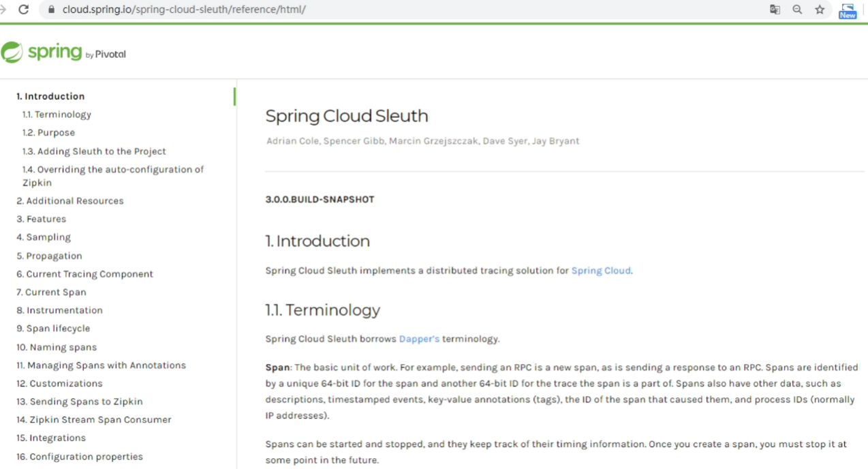Image resolution: width=868 pixels, height=469 pixels.
Task: Click the 1. Introduction heading in content
Action: (317, 241)
